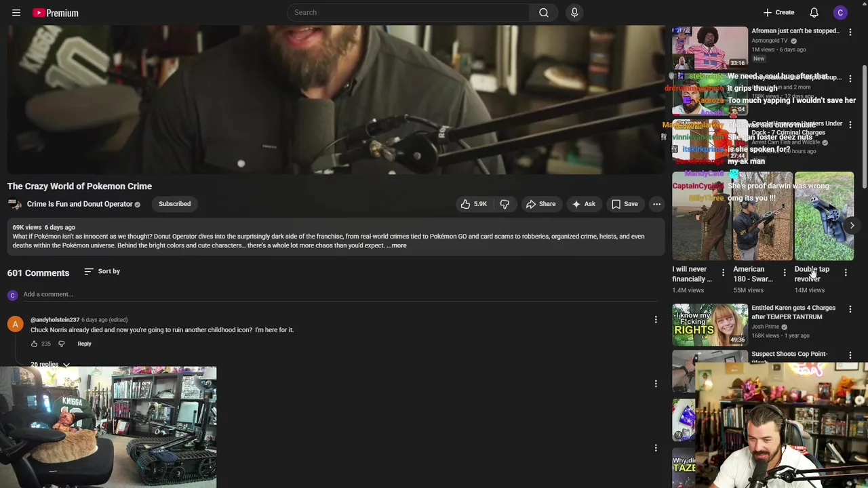Open more actions menu beside Save
The image size is (868, 488).
coord(656,204)
